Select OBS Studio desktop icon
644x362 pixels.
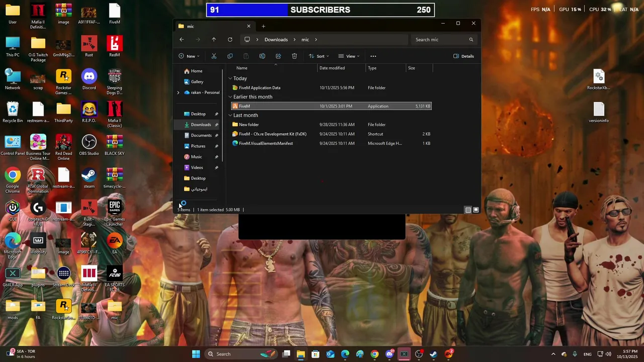[x=89, y=145]
